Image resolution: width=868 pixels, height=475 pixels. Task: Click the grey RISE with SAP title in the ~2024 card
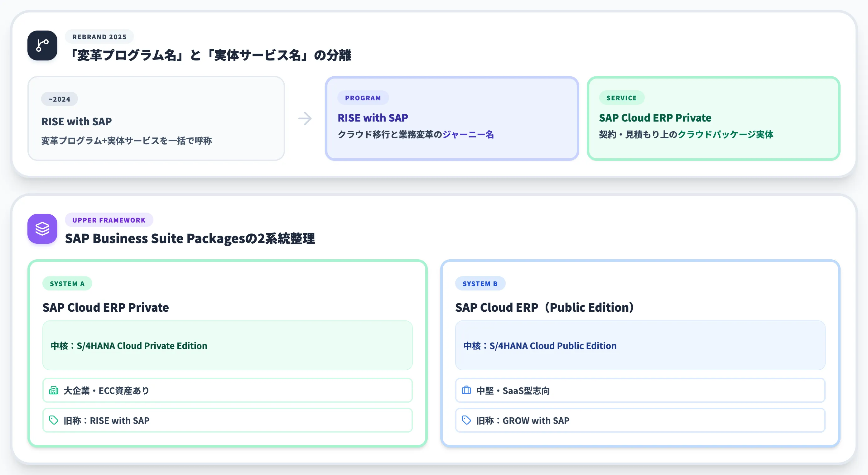click(x=76, y=121)
